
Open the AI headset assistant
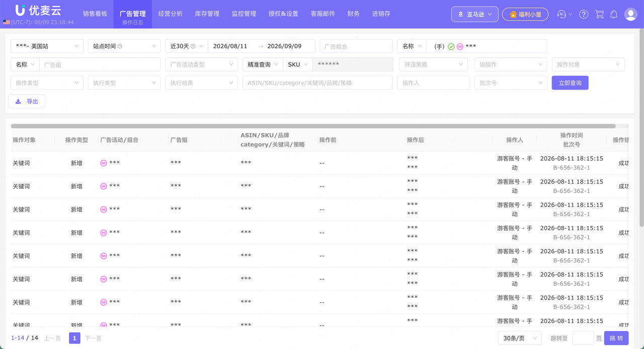pos(562,14)
